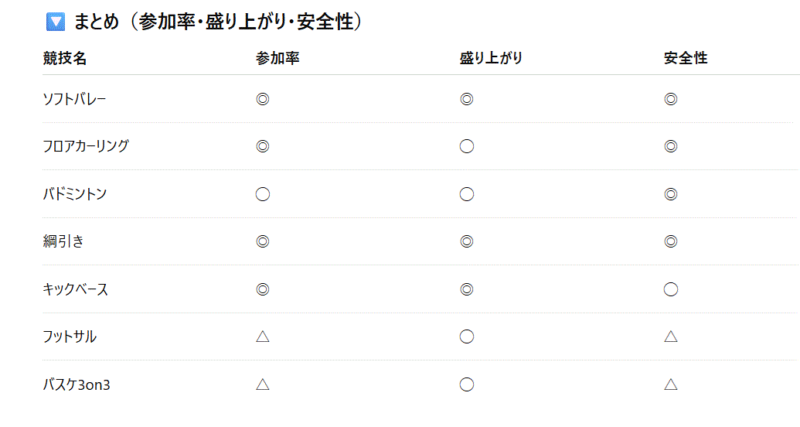Screen dimensions: 800x427
Task: Click the バドミントン safety double-circle symbol
Action: point(670,194)
